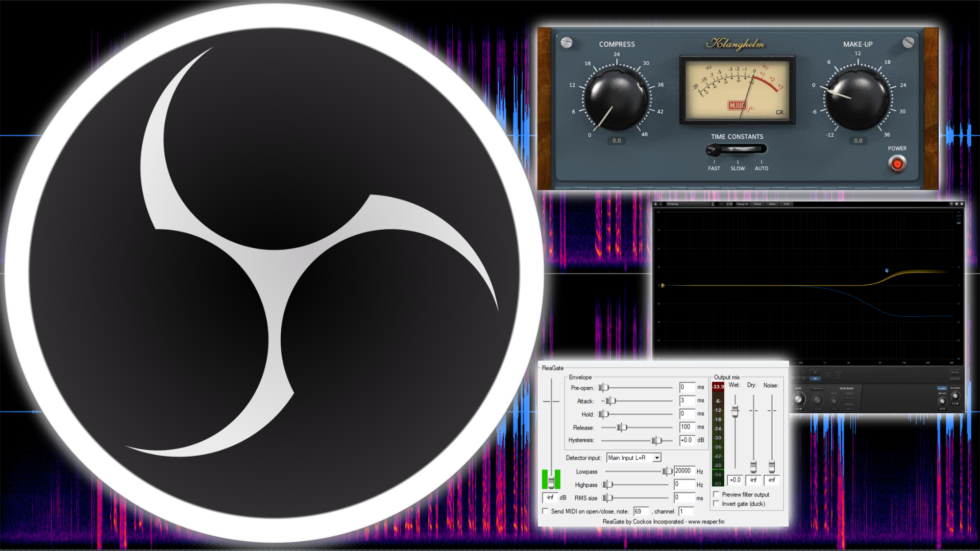The width and height of the screenshot is (980, 551).
Task: Click the TIME CONSTANTS switch lever
Action: tap(713, 150)
